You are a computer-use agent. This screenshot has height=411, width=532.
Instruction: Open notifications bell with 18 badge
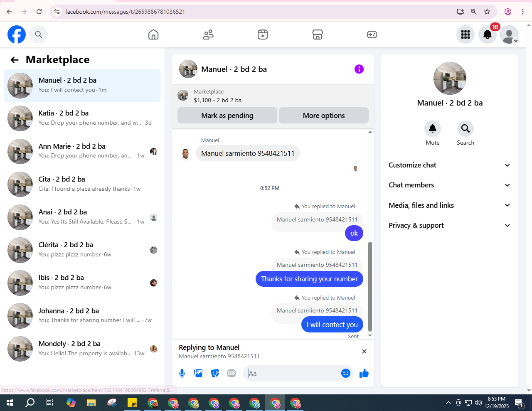(x=488, y=34)
